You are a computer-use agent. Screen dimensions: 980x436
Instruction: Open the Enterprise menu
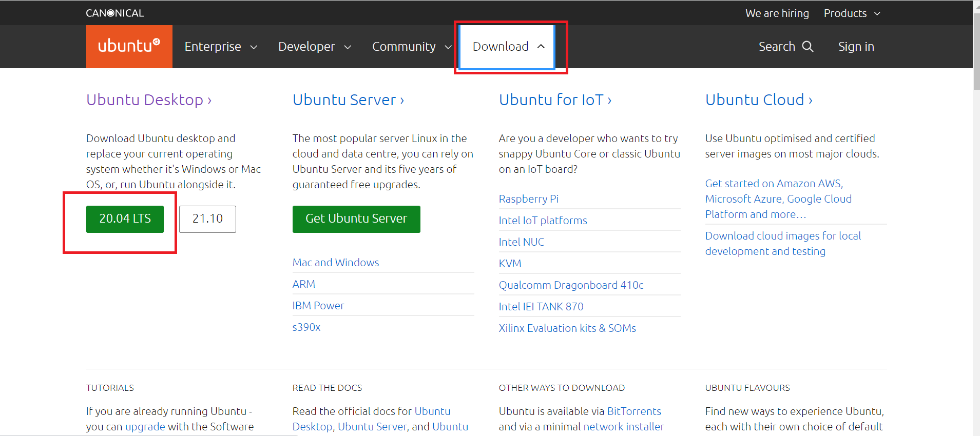[220, 47]
